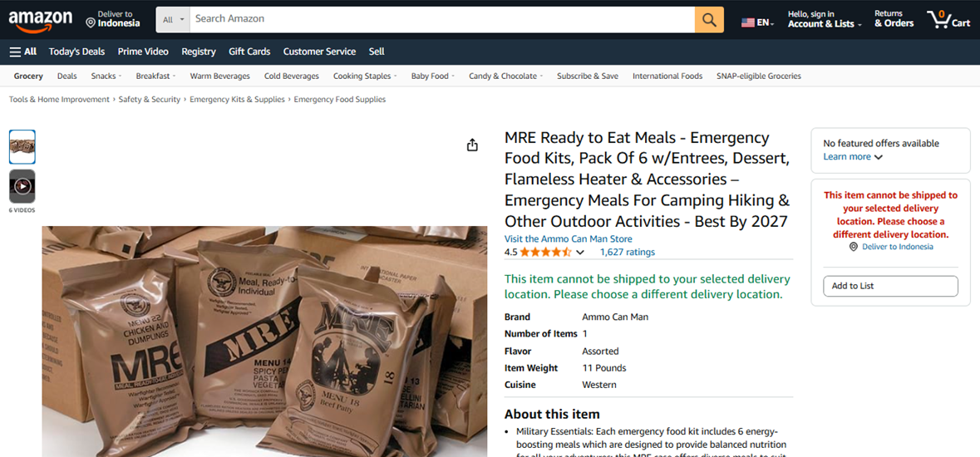
Task: Open the shopping cart icon
Action: click(948, 19)
